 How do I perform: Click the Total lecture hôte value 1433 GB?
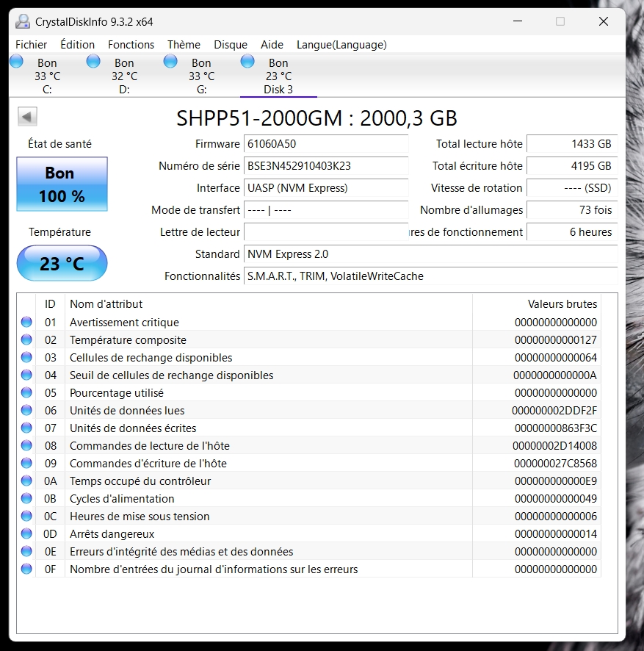[572, 144]
